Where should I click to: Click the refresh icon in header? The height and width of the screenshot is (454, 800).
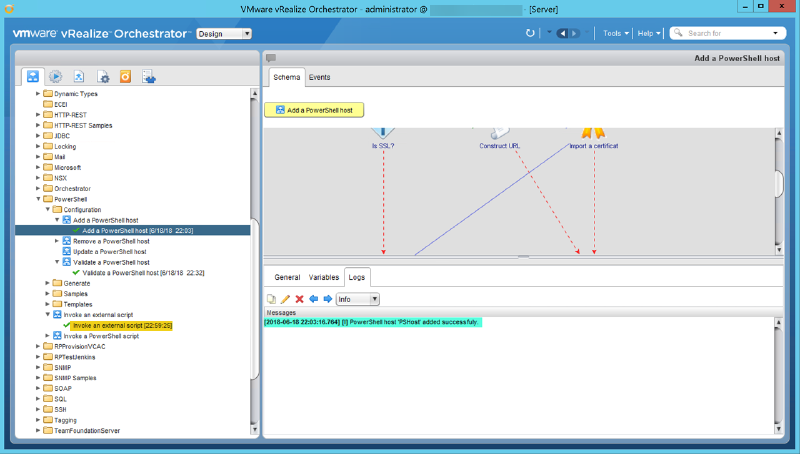pyautogui.click(x=530, y=33)
